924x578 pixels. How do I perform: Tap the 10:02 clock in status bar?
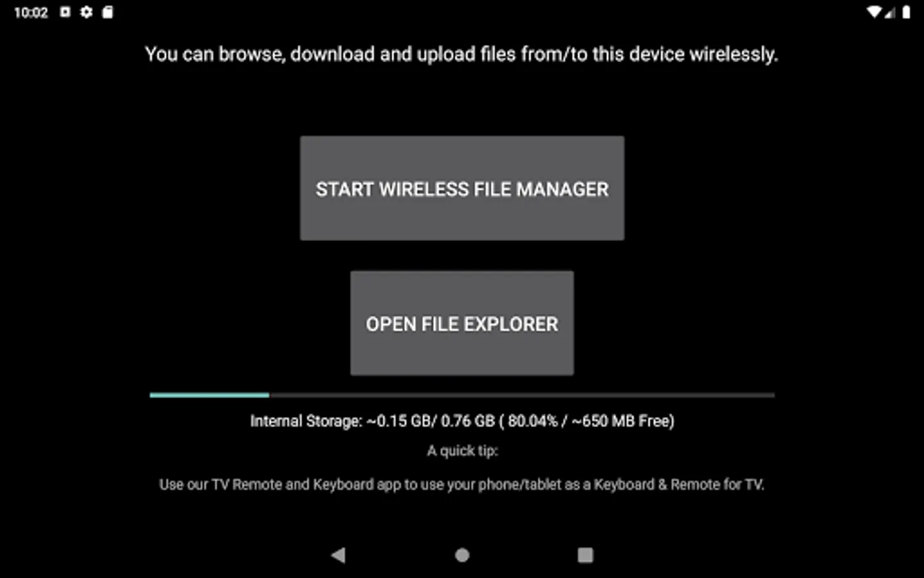click(x=31, y=12)
